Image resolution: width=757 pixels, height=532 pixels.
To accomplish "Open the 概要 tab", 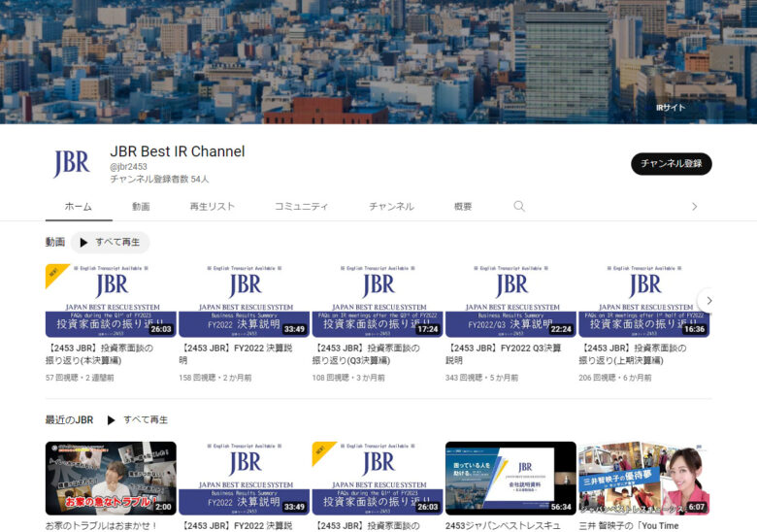I will coord(463,207).
